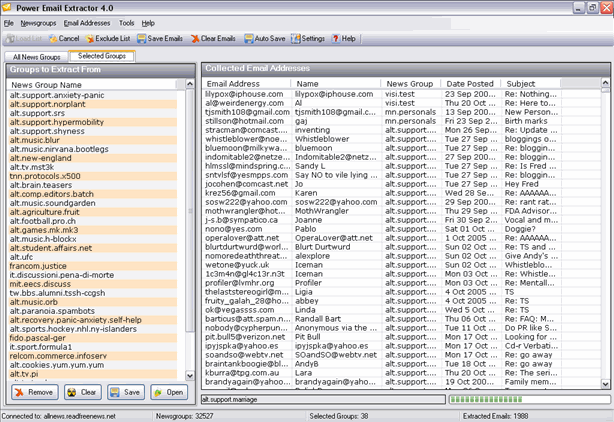
Task: Select it.sport.formula1 group
Action: coord(92,347)
